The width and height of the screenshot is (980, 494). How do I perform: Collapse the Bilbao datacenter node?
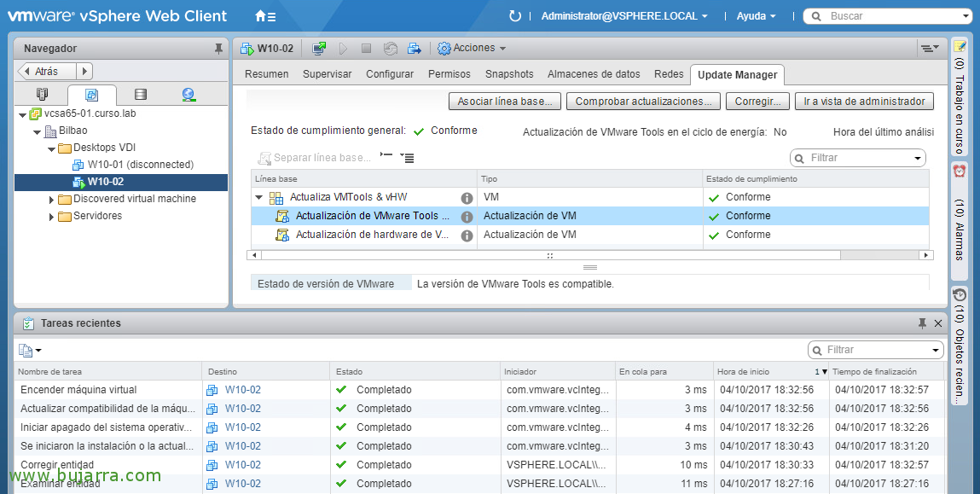click(38, 132)
